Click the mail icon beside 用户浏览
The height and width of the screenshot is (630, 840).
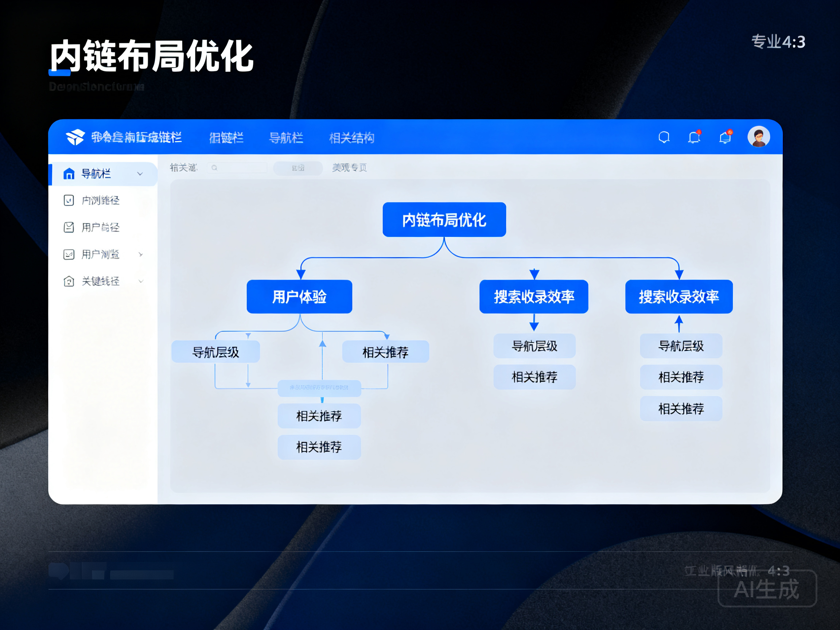[x=69, y=254]
